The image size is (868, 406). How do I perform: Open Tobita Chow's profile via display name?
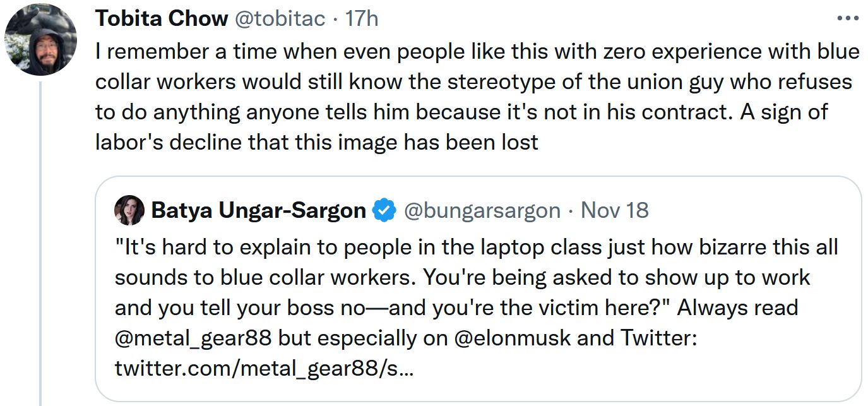(162, 19)
